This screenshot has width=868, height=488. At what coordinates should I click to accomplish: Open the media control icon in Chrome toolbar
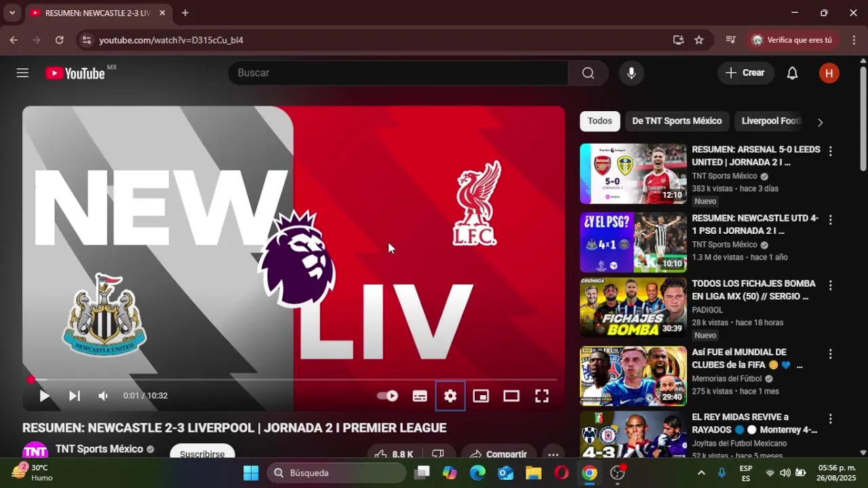[730, 40]
